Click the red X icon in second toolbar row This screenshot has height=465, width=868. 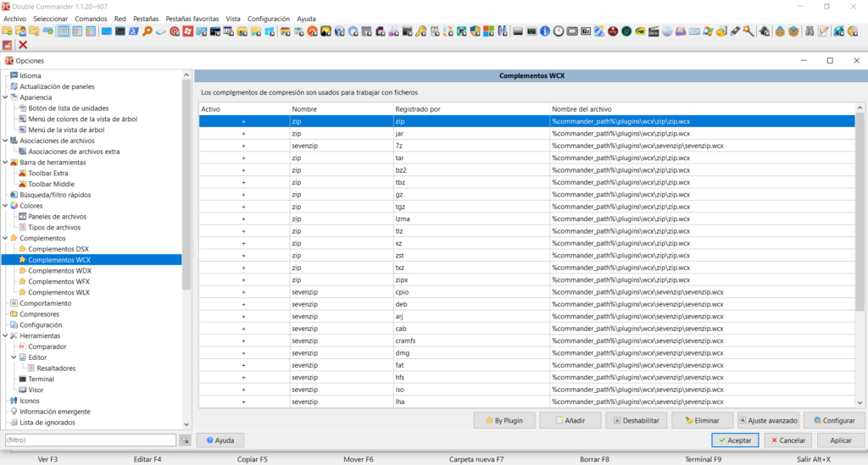pyautogui.click(x=23, y=45)
